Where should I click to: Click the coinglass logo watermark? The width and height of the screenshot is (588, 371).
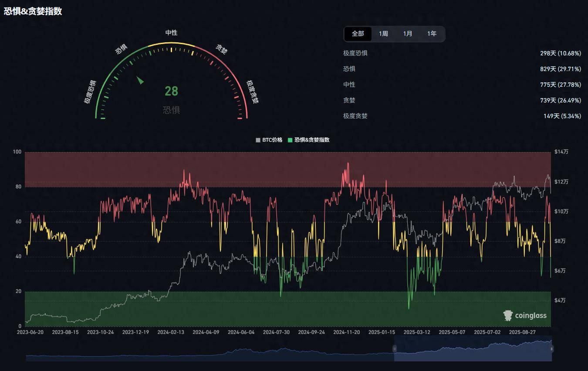524,315
